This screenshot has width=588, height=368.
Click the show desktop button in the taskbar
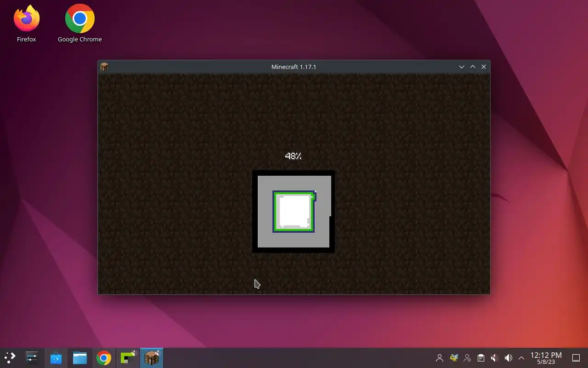576,358
